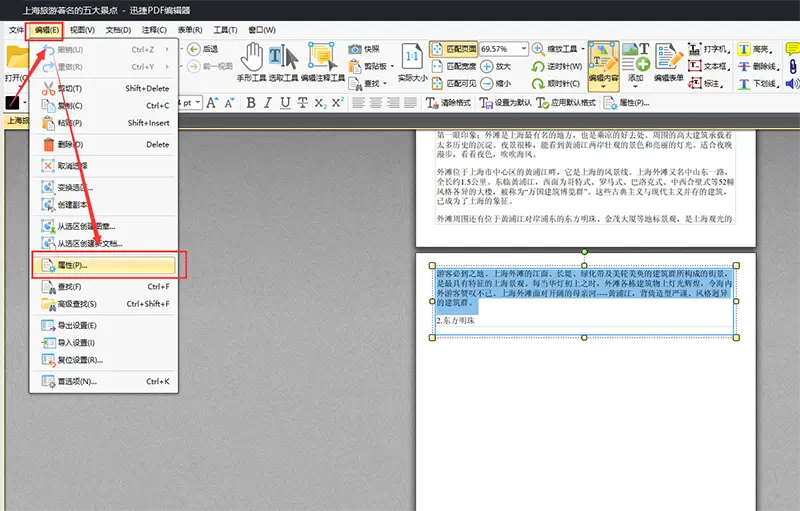800x511 pixels.
Task: Zoom in using 放大 button
Action: (496, 66)
